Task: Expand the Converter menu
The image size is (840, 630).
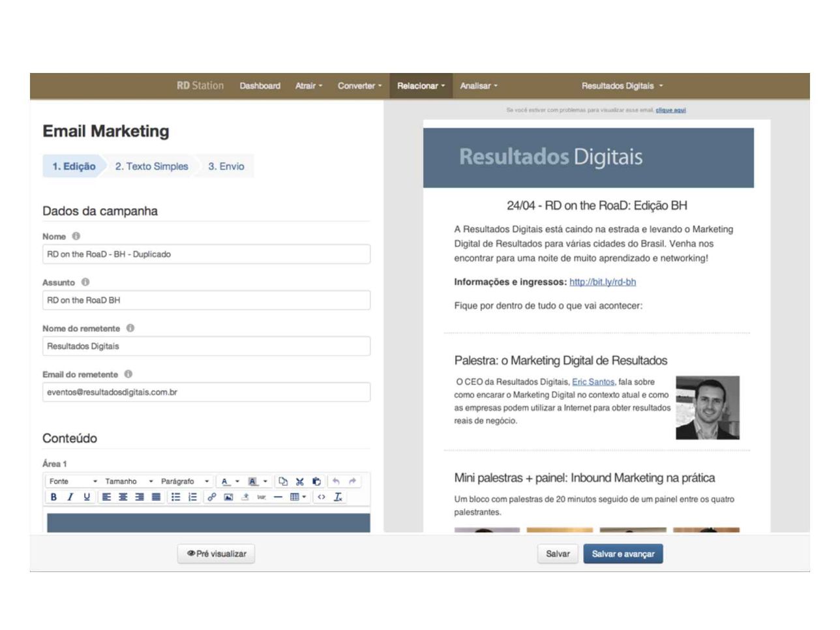Action: [359, 85]
